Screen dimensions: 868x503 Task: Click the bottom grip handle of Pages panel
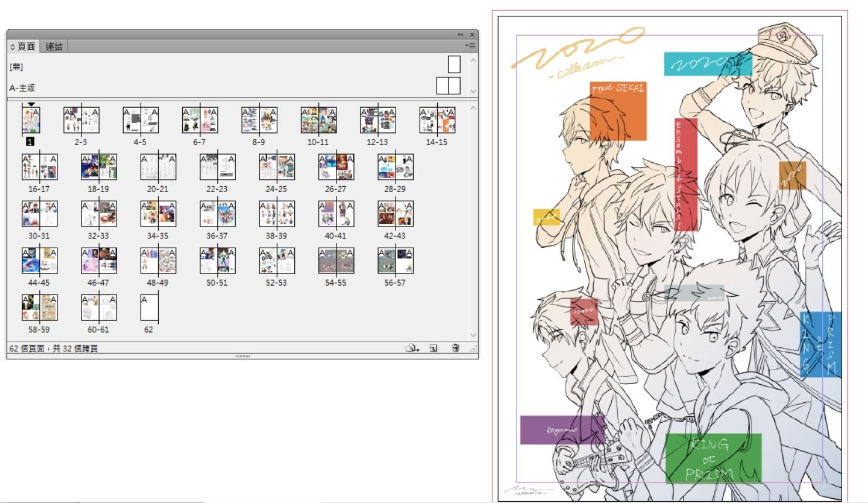243,356
